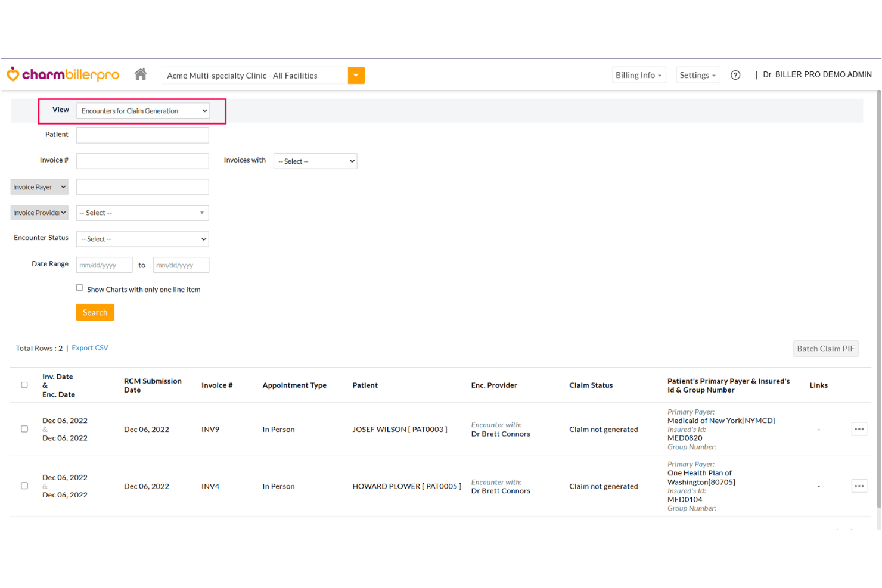Screen dimensions: 882x588
Task: Click the Inv. Date & Enc. Date column header
Action: coord(58,385)
